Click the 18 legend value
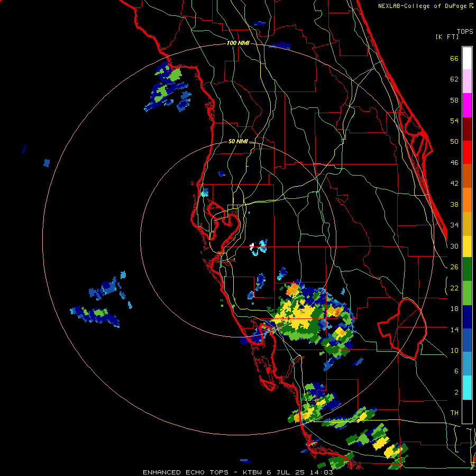The width and height of the screenshot is (476, 476). coord(454,309)
